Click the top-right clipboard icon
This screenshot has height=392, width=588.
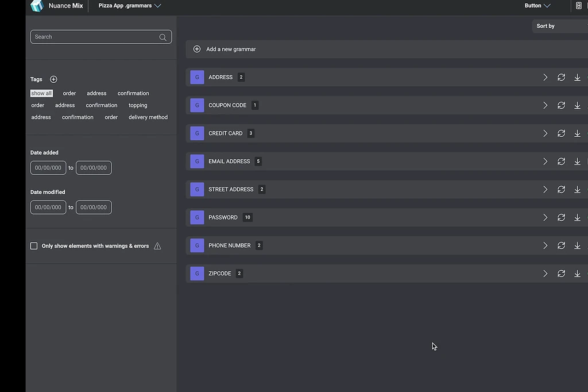coord(579,6)
